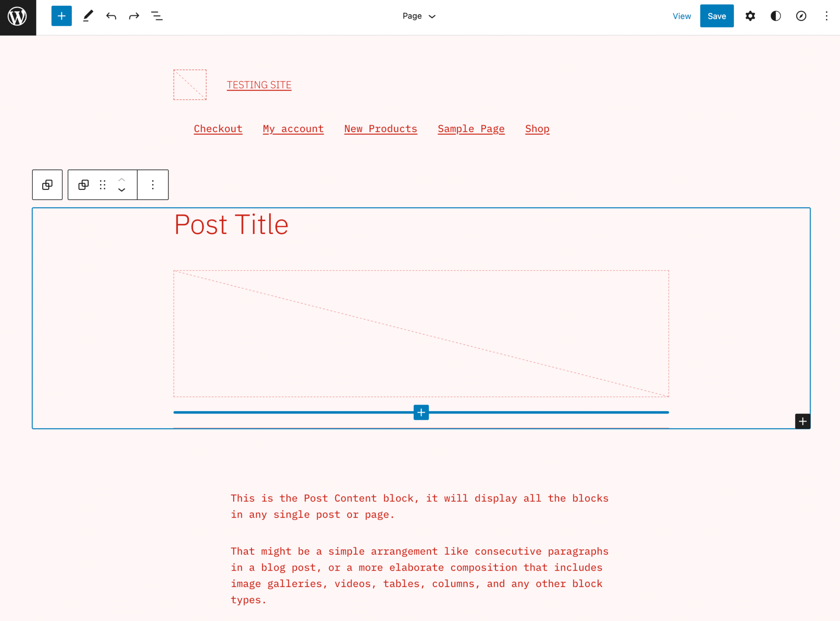Image resolution: width=840 pixels, height=621 pixels.
Task: Select the Tools pencil icon
Action: 88,16
